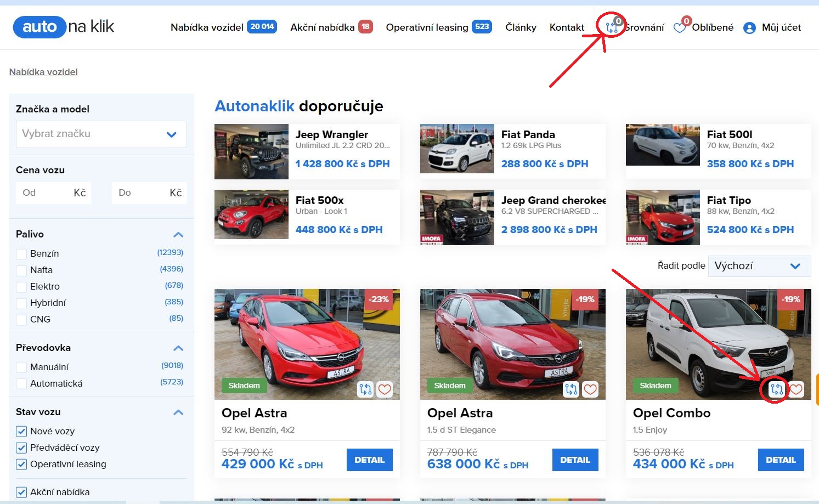Go to the auto na klik logo homepage
The image size is (819, 504).
tap(64, 26)
